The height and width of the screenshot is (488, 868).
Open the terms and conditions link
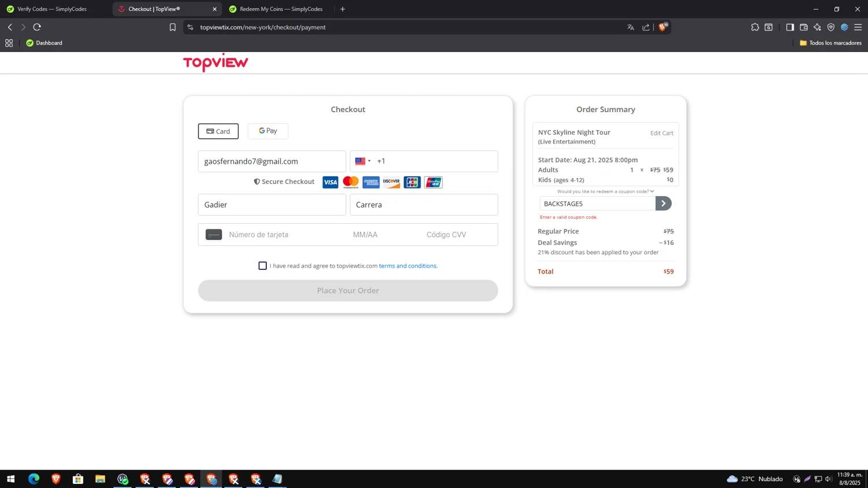tap(408, 266)
